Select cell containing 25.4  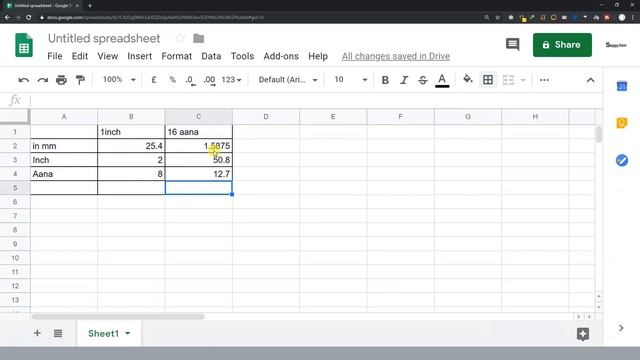pos(131,146)
